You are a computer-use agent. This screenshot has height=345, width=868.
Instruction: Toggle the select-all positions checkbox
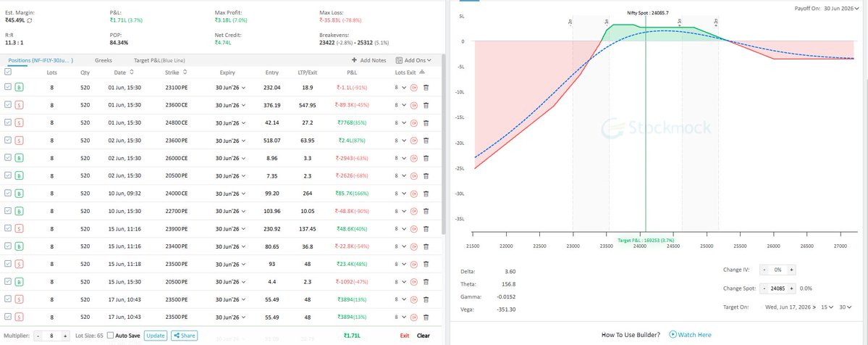pos(7,72)
